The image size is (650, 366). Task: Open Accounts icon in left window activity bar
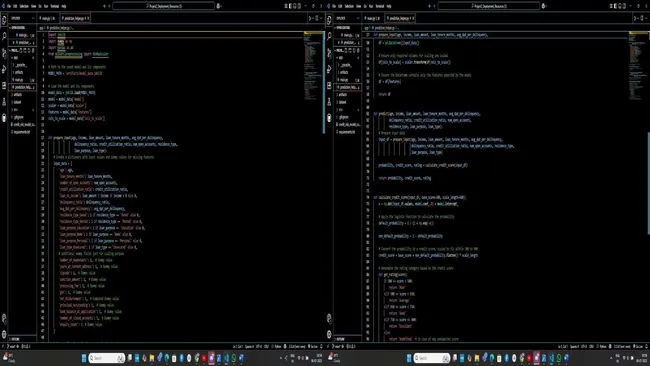(4, 318)
